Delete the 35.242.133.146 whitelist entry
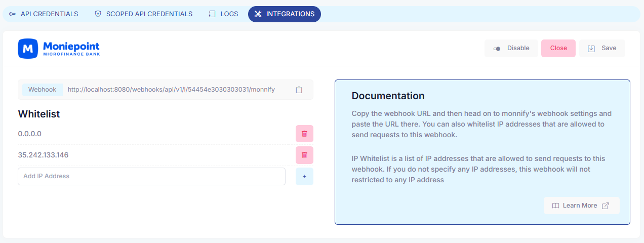 (304, 155)
